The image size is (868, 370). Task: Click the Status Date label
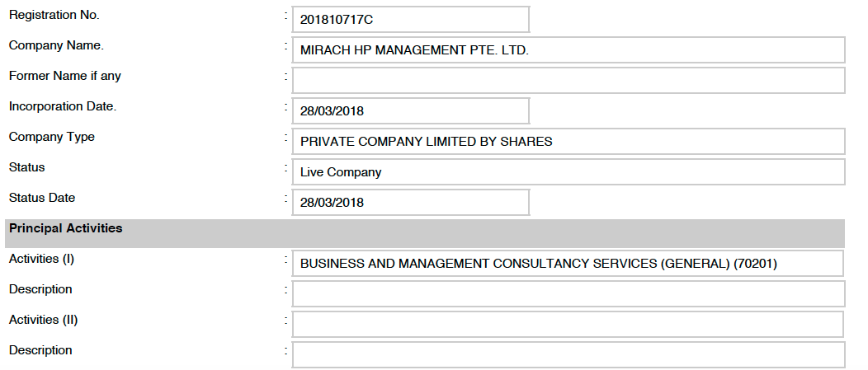click(42, 198)
